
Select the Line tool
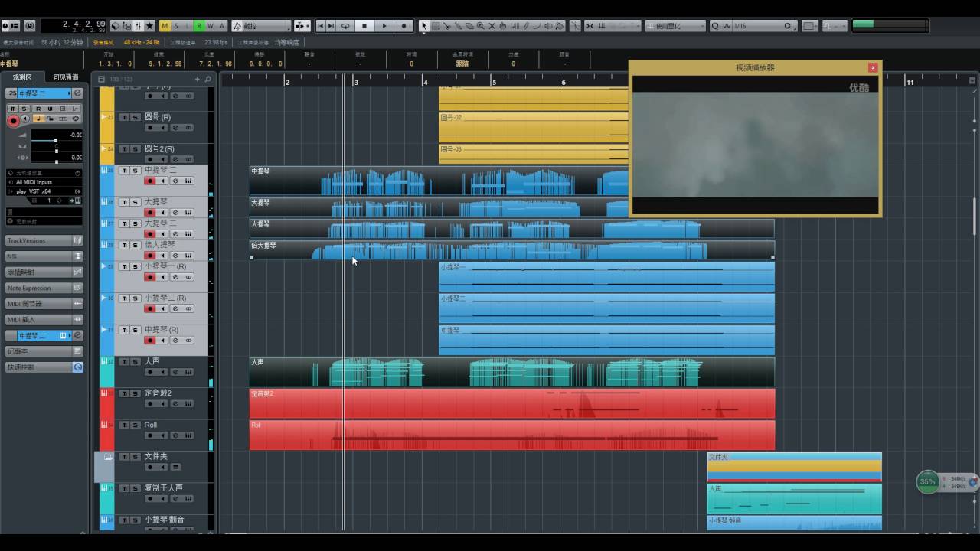point(537,26)
